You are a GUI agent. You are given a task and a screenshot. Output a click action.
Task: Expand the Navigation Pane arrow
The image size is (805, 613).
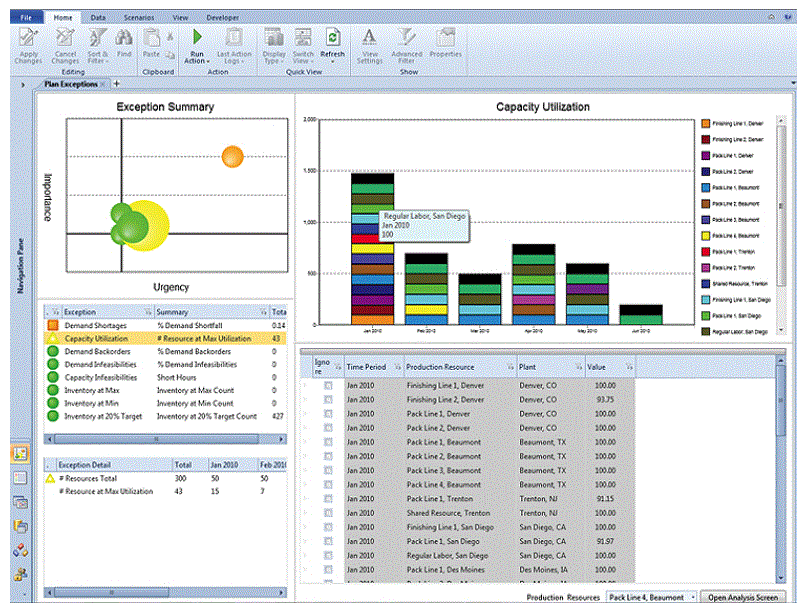pyautogui.click(x=23, y=84)
